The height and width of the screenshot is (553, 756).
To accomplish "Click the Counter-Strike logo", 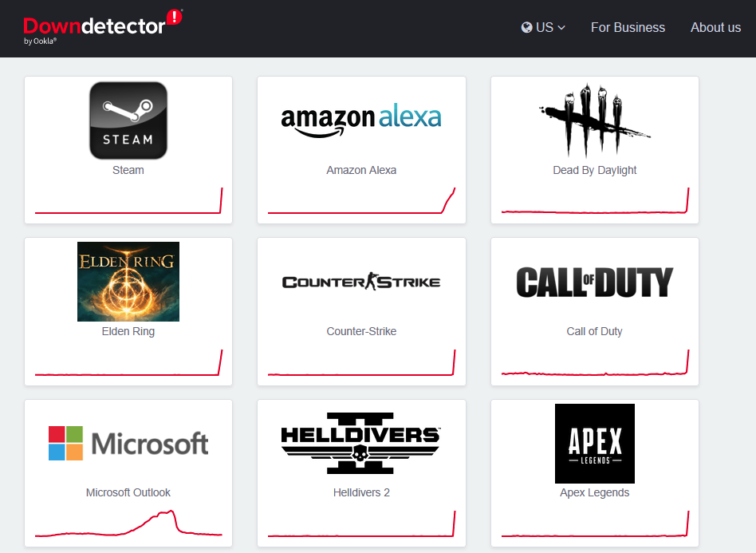I will (361, 282).
